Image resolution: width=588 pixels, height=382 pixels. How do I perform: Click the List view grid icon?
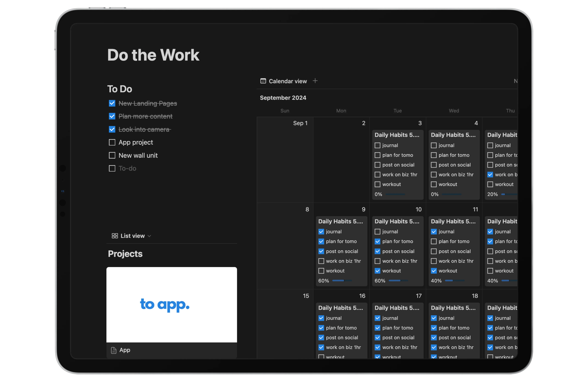pos(115,236)
